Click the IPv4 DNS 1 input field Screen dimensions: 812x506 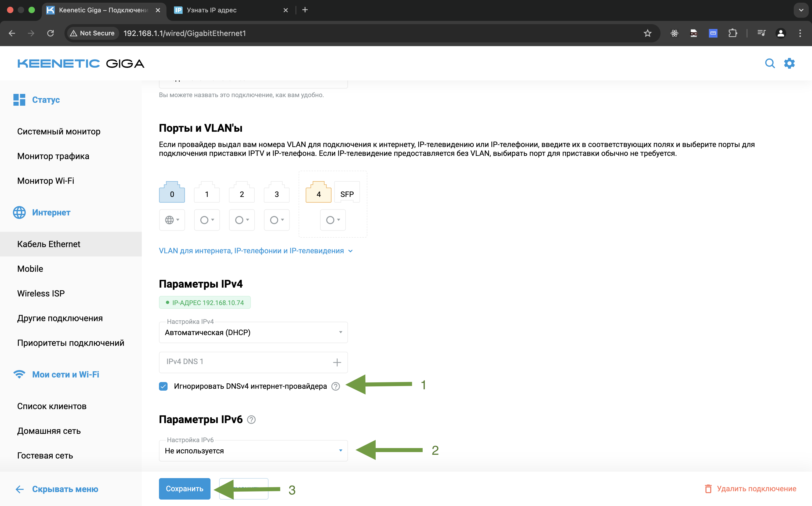pos(244,362)
